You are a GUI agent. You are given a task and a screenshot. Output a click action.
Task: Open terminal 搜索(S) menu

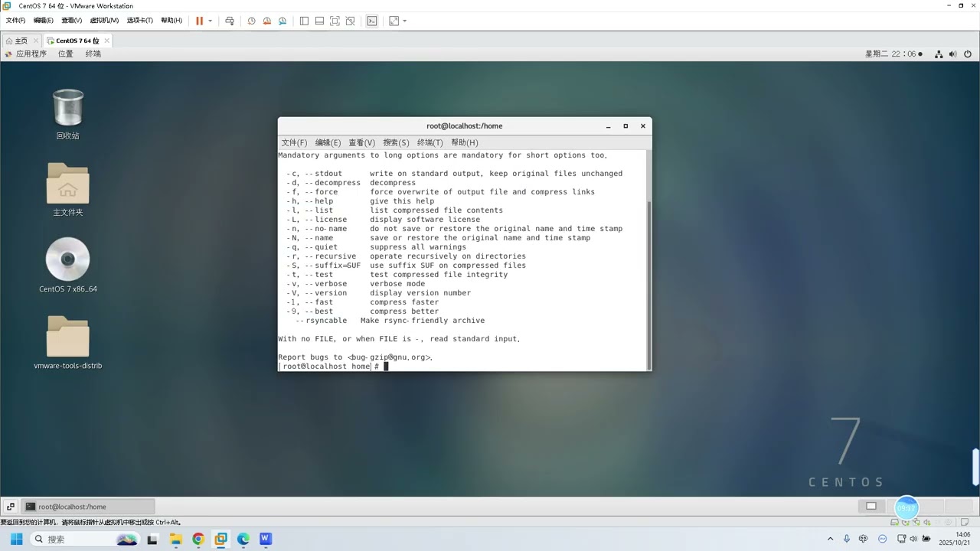[396, 142]
